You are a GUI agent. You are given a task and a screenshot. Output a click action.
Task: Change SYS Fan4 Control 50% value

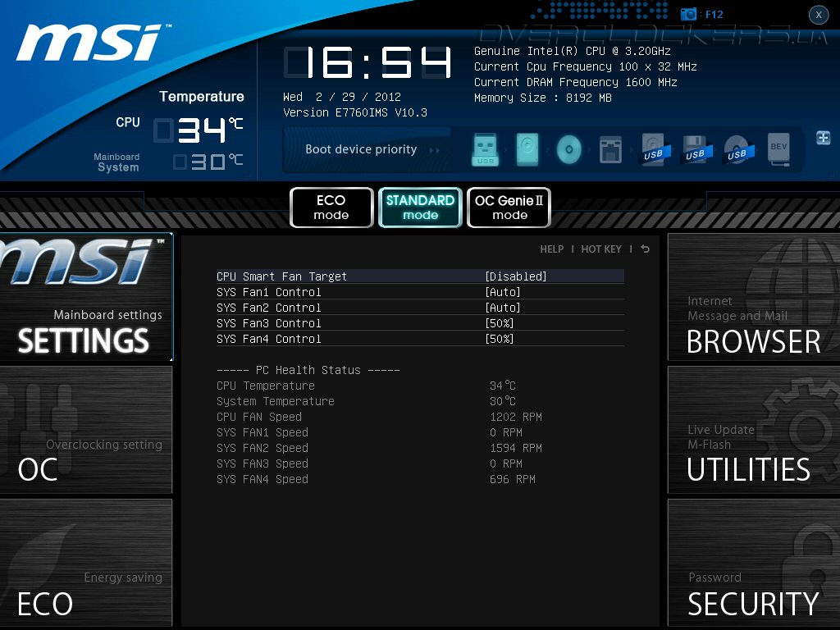(500, 339)
